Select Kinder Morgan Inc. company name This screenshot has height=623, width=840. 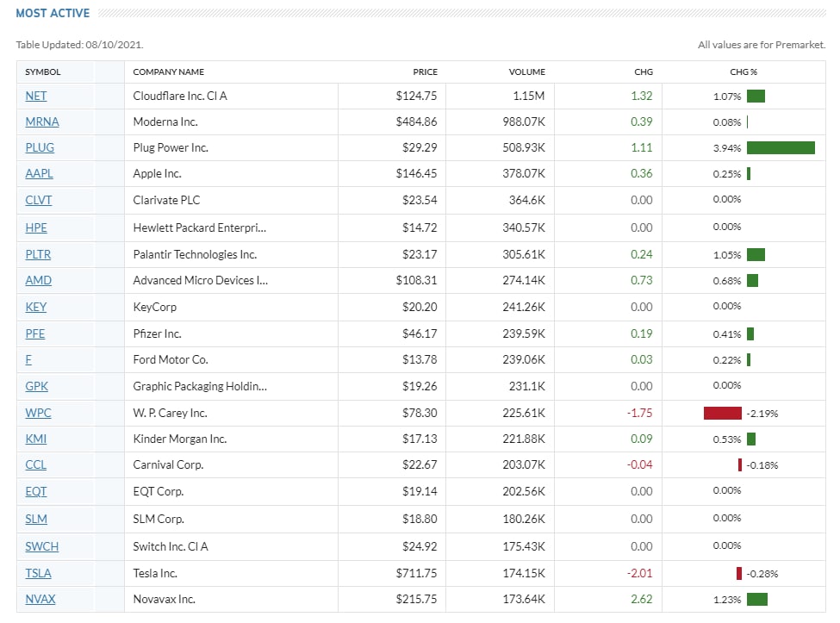click(180, 439)
